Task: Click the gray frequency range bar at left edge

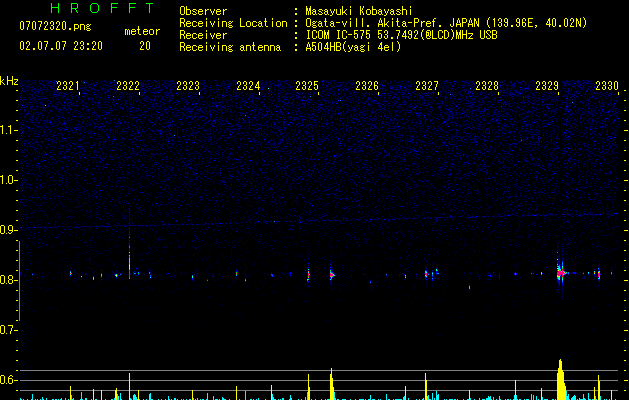Action: [x=19, y=281]
